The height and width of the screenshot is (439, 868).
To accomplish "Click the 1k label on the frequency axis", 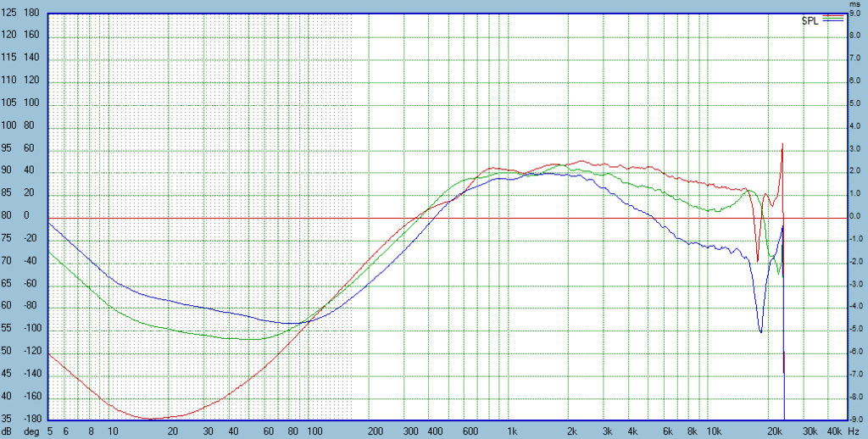I will click(513, 431).
